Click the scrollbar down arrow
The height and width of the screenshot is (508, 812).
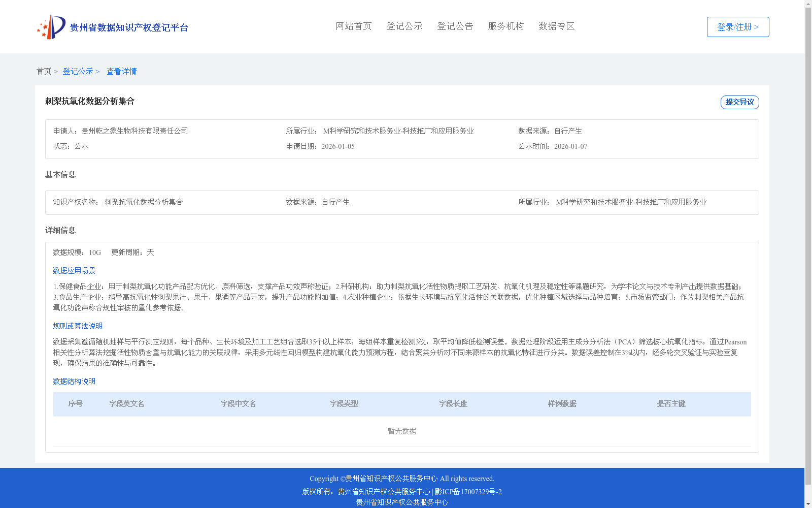click(x=808, y=504)
